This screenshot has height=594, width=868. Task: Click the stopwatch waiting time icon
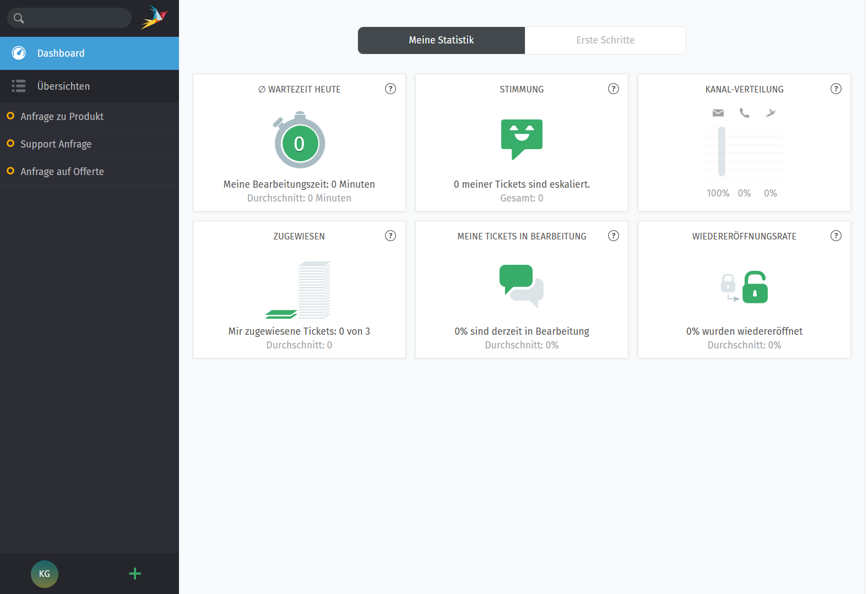[x=299, y=141]
